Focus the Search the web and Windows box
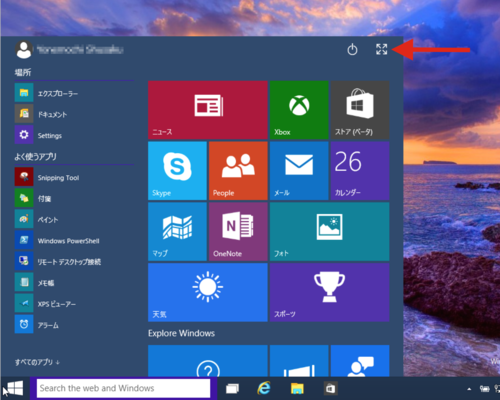The image size is (500, 400). tap(123, 388)
